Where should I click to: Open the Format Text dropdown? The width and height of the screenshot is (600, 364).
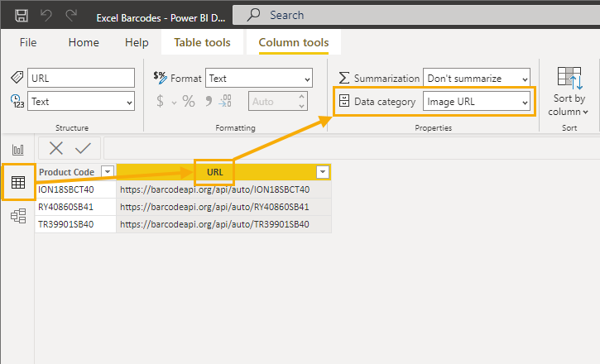[259, 79]
